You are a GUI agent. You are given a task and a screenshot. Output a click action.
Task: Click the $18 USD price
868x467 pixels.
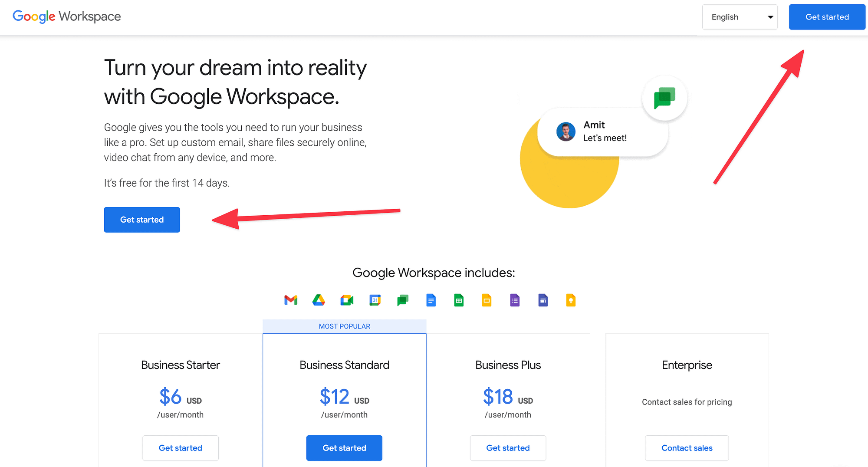pos(508,397)
